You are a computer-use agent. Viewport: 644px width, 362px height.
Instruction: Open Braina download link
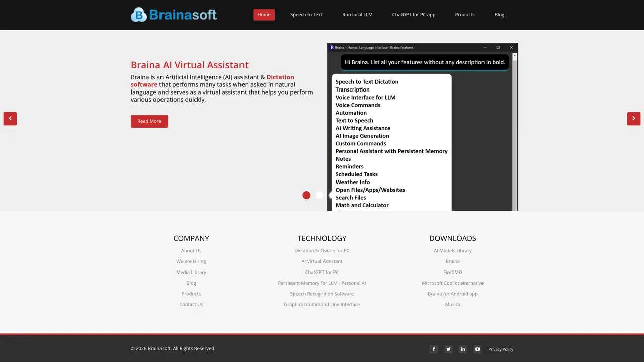453,261
